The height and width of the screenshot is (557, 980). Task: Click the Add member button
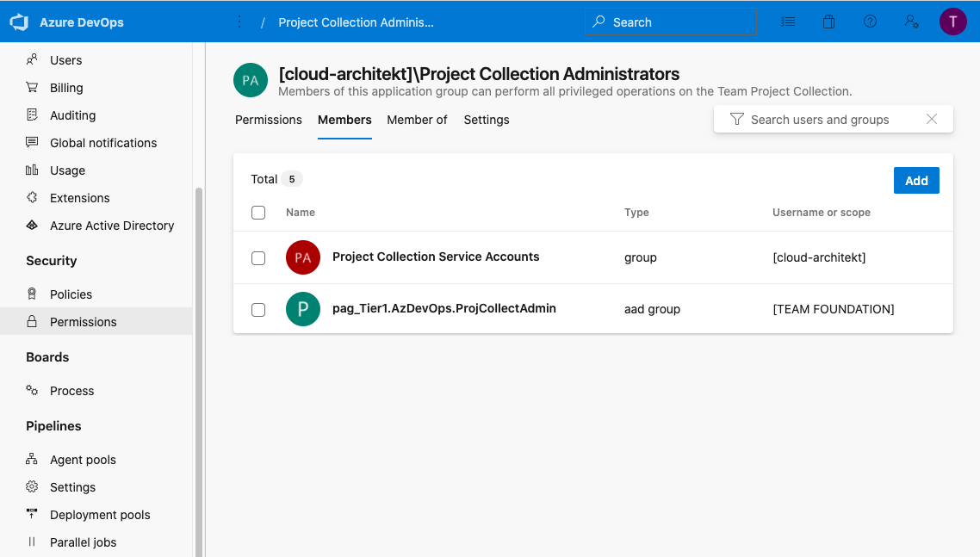tap(916, 180)
